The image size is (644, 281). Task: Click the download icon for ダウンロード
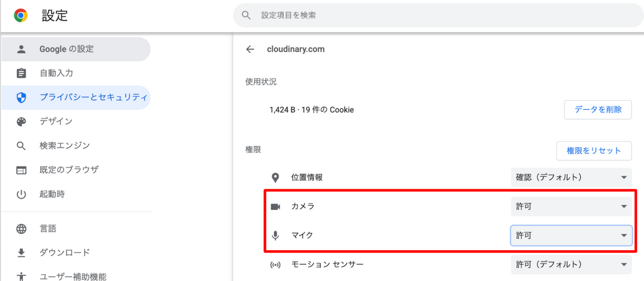(x=21, y=252)
